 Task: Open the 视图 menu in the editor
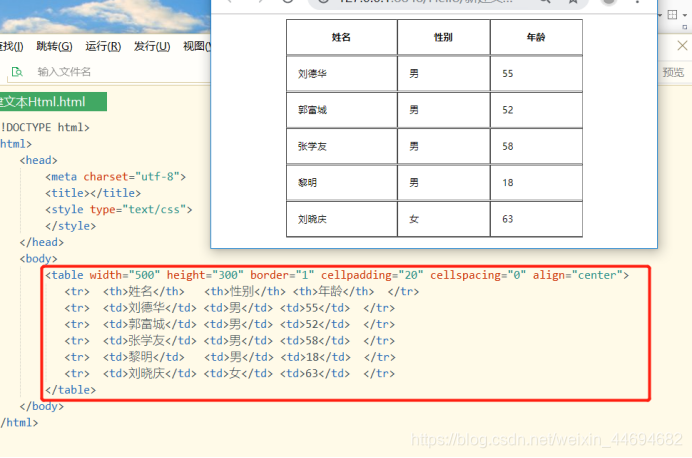point(197,46)
